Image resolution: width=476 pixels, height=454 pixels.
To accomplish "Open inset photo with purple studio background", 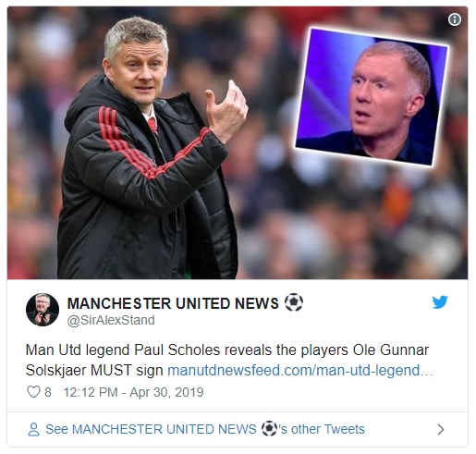I will pyautogui.click(x=372, y=96).
